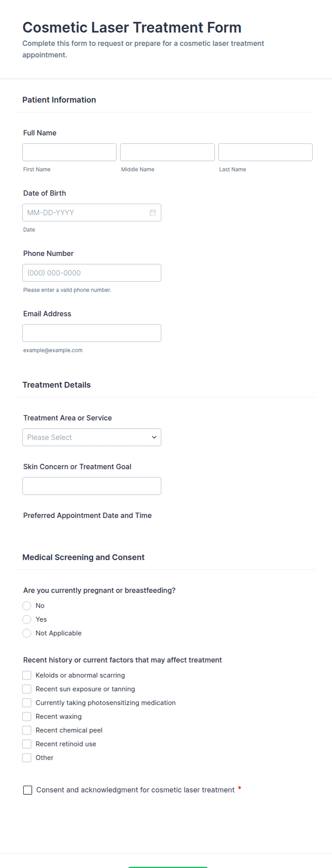Click the Skin Concern or Treatment Goal field
This screenshot has width=332, height=868.
[91, 486]
